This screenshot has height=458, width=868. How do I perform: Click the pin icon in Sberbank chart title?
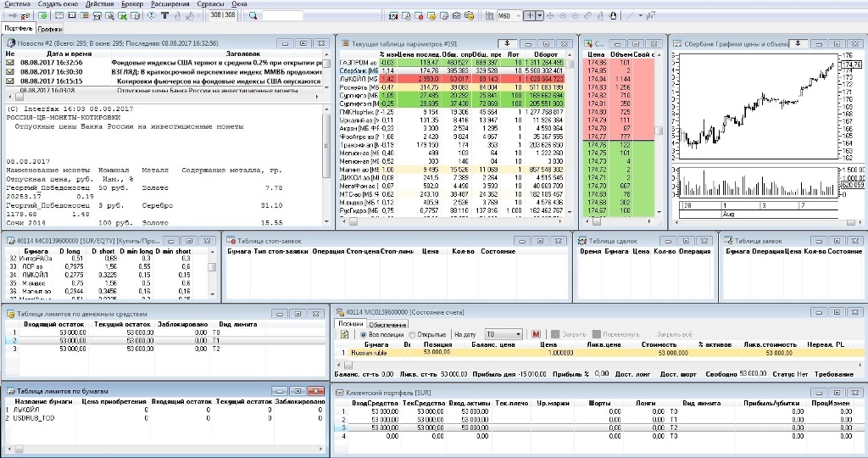pos(798,42)
